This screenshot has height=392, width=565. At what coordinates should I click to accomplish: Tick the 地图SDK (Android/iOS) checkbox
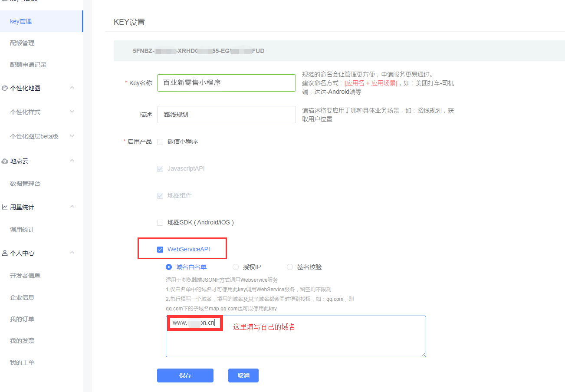click(160, 223)
